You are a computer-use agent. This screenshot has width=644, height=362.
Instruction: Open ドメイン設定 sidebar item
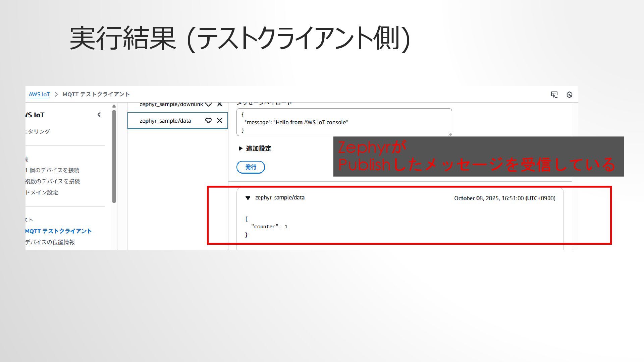[x=42, y=192]
